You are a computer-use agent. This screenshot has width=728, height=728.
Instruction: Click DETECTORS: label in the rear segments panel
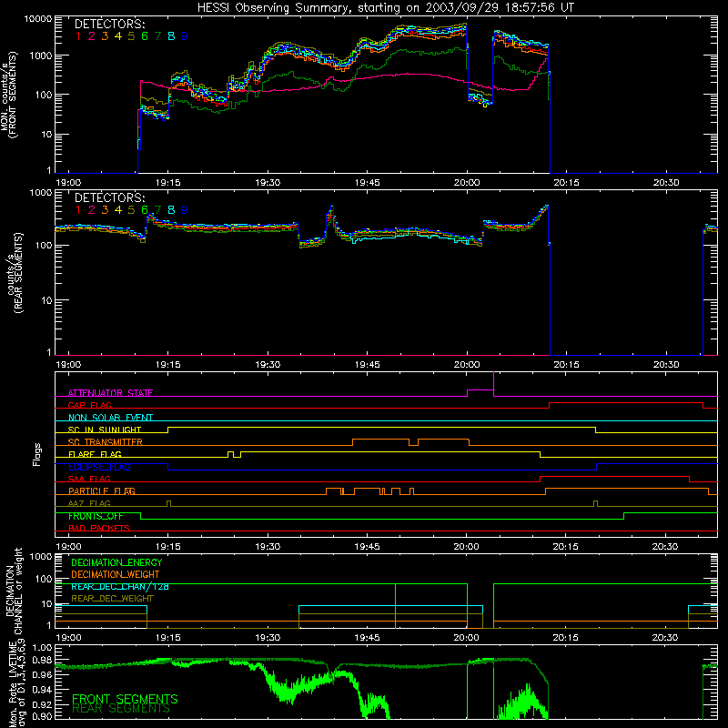coord(110,197)
